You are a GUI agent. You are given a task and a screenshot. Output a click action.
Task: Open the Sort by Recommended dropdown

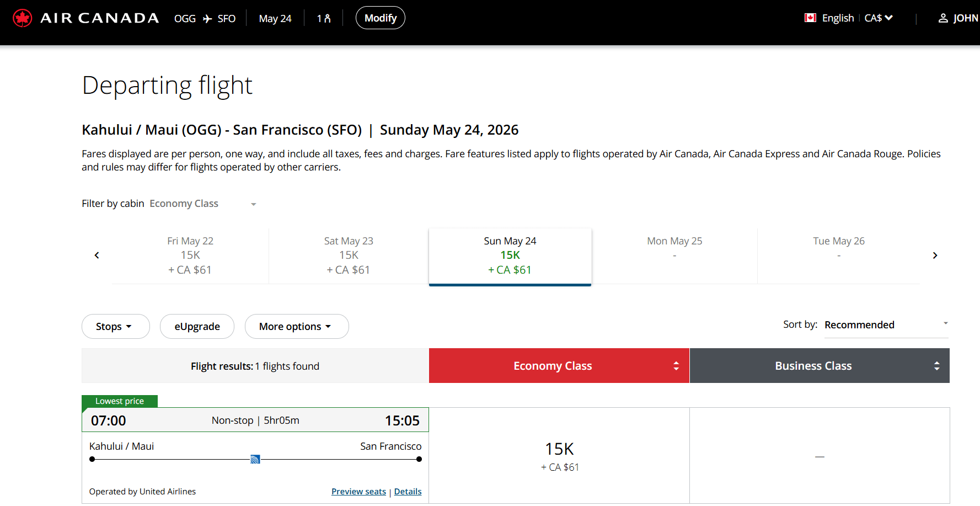(886, 325)
